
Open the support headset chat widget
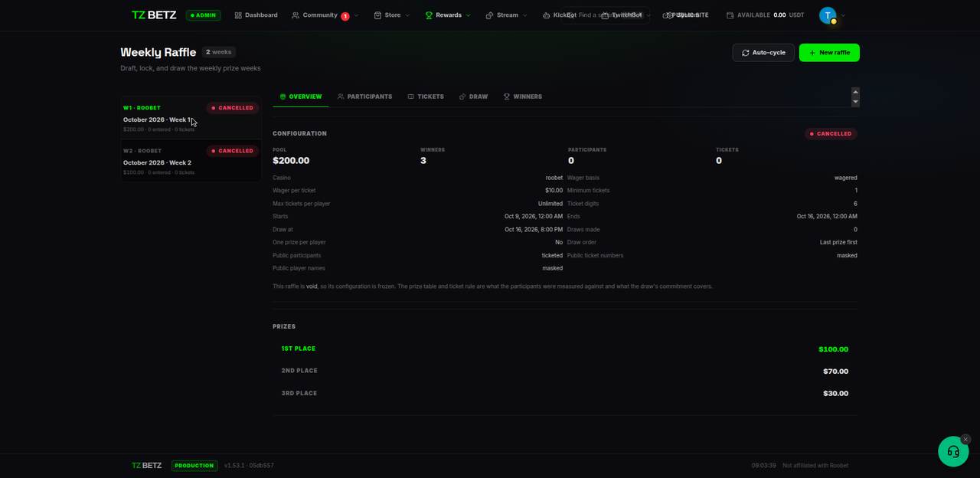tap(953, 451)
